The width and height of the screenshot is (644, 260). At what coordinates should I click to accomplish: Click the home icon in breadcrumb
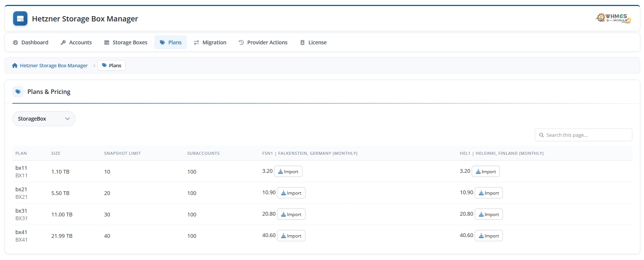point(15,65)
